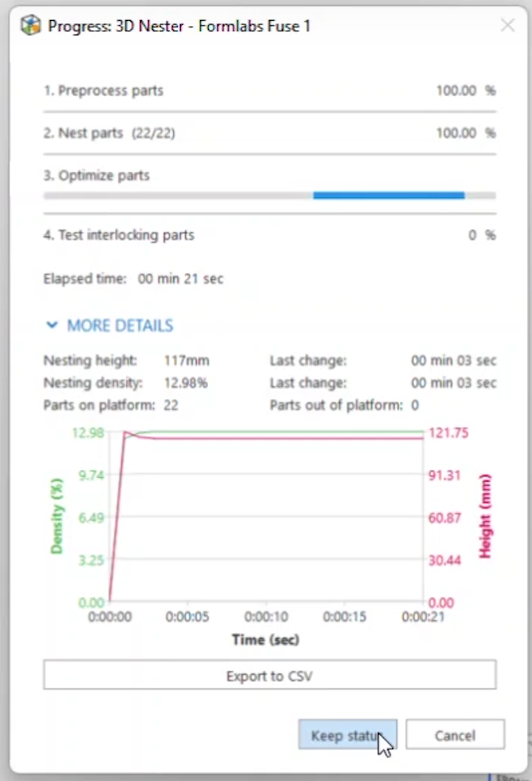This screenshot has height=781, width=532.
Task: Click the Nesting height 117mm value
Action: [x=187, y=360]
